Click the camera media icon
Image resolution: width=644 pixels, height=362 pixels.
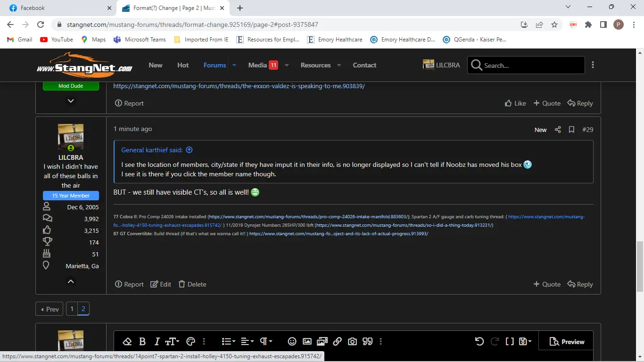tap(352, 342)
